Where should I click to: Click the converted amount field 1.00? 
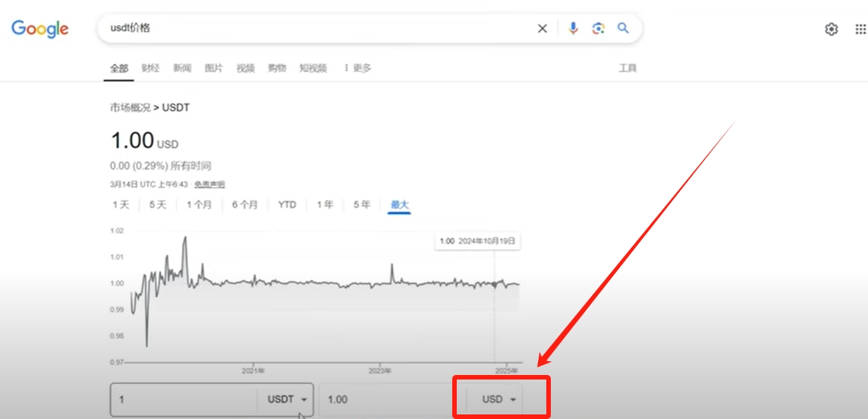point(393,399)
